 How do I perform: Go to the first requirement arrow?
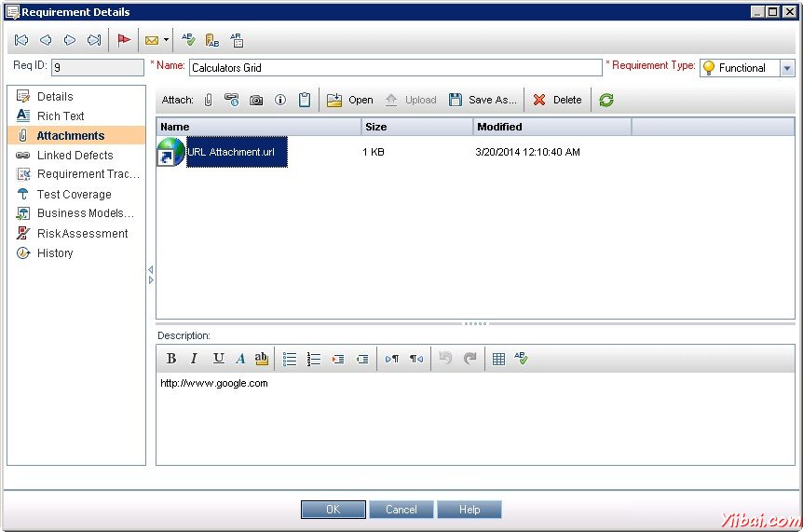[21, 40]
